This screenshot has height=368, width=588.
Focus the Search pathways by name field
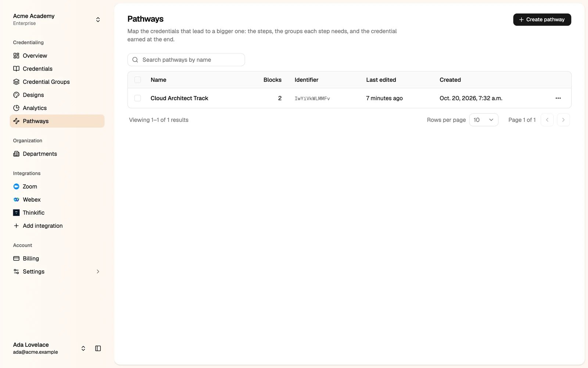point(186,60)
